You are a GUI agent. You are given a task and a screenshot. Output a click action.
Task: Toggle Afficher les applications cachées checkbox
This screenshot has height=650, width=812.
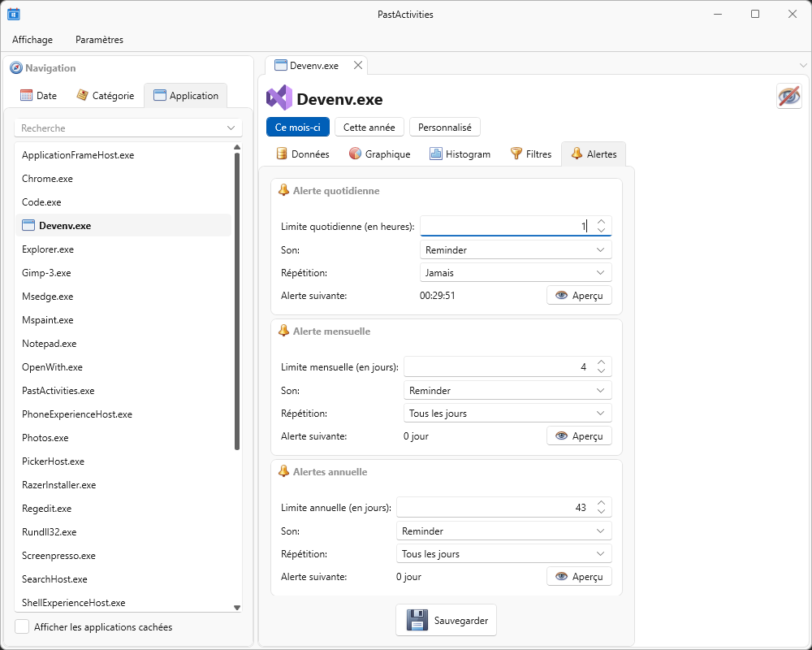pyautogui.click(x=22, y=626)
